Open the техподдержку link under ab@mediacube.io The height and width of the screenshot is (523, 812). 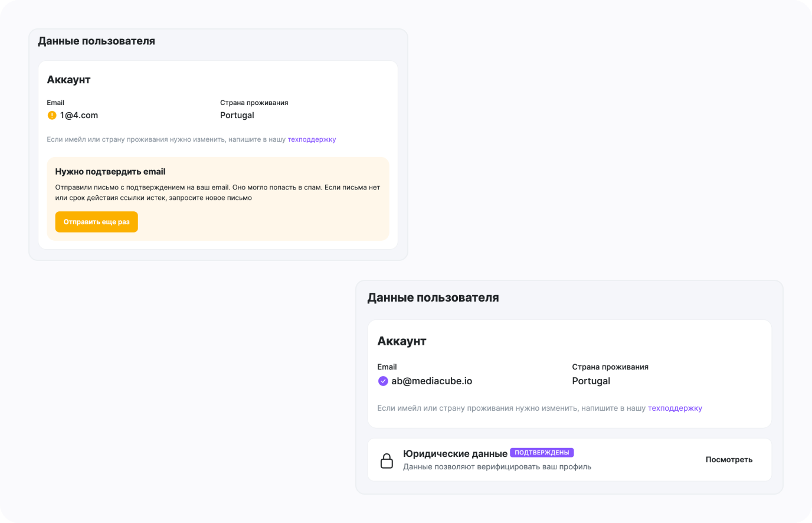pos(675,408)
